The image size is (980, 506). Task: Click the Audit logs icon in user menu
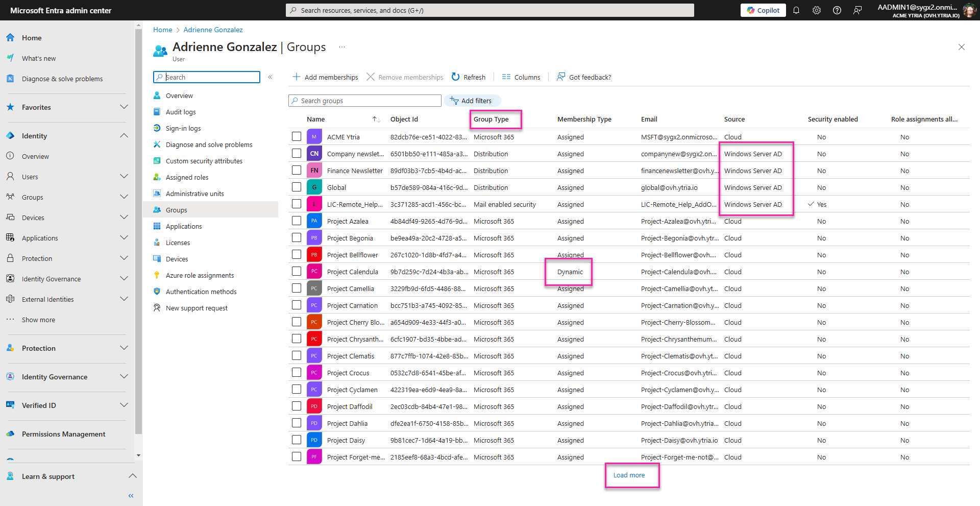(157, 112)
